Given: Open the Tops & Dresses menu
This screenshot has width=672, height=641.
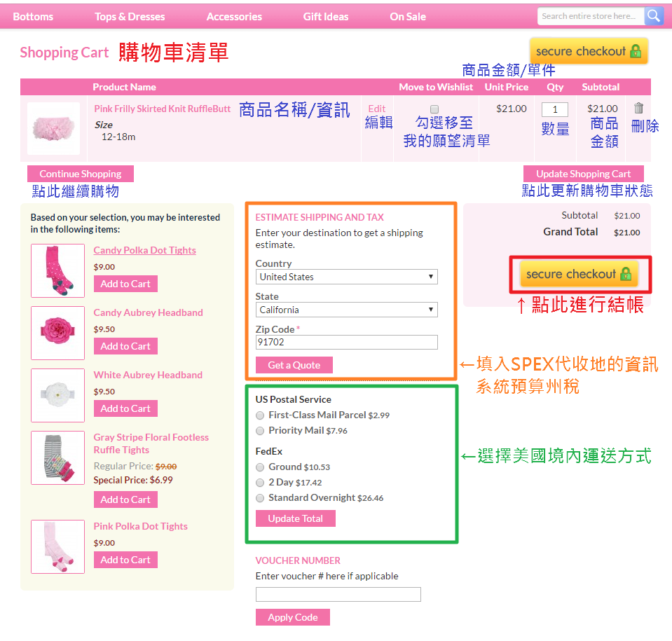Looking at the screenshot, I should (130, 17).
